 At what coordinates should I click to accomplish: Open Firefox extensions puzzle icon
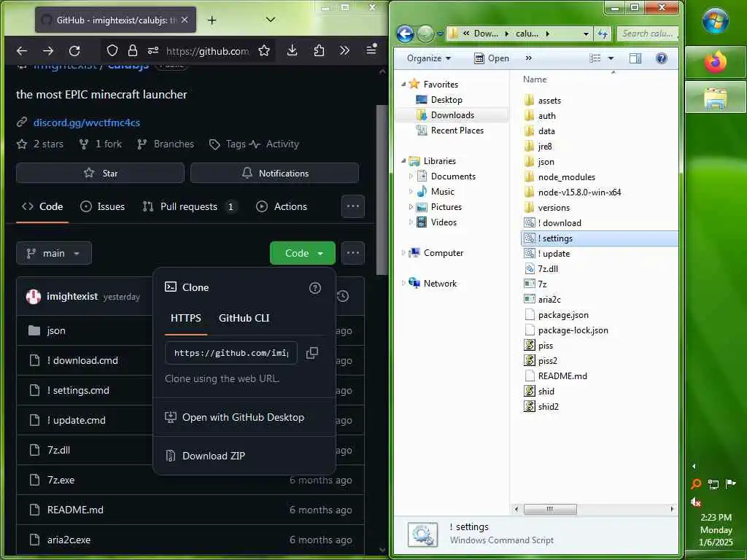pos(319,50)
